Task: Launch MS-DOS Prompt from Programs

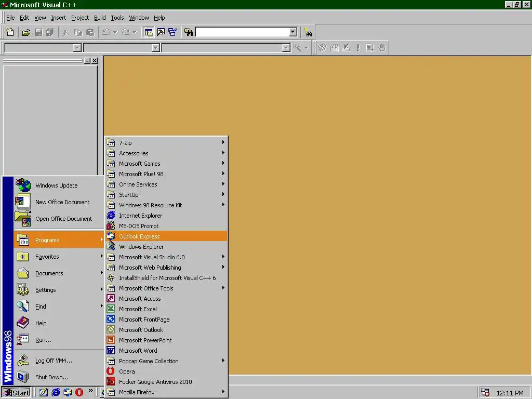Action: click(166, 226)
